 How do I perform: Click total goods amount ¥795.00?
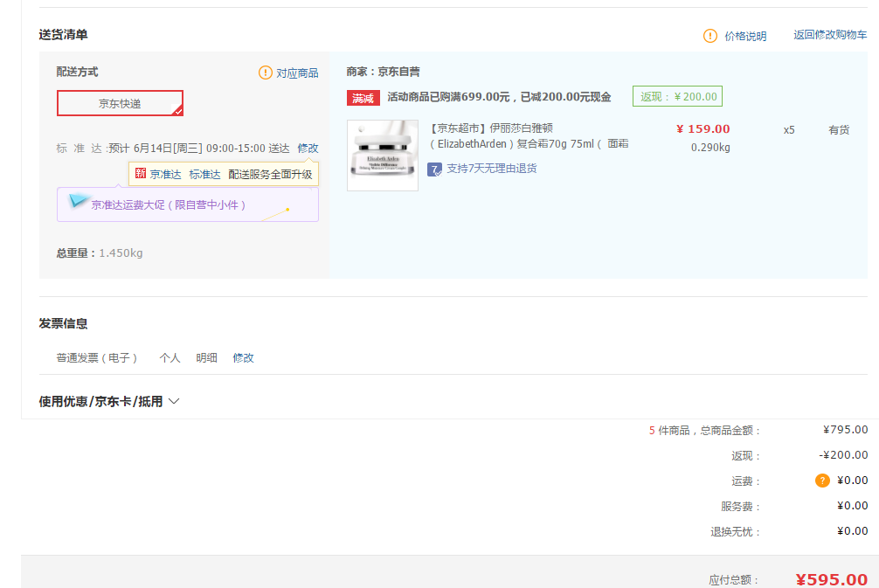point(846,429)
